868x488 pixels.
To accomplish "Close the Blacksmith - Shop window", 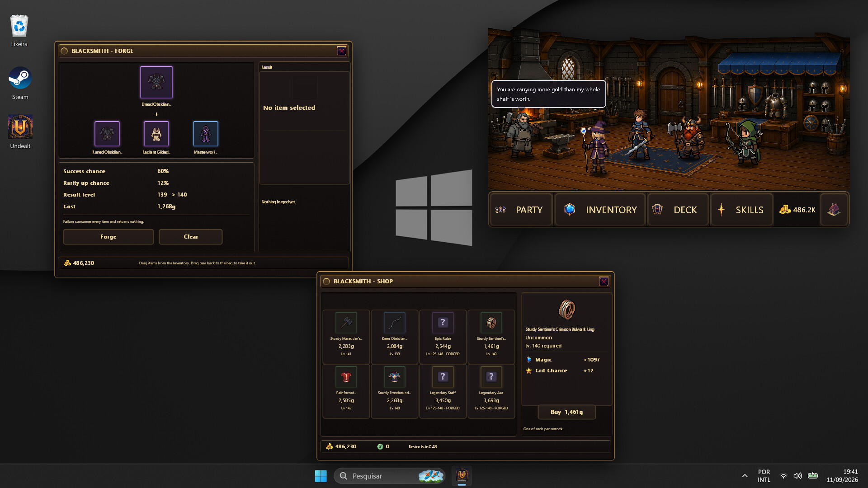I will (x=604, y=282).
